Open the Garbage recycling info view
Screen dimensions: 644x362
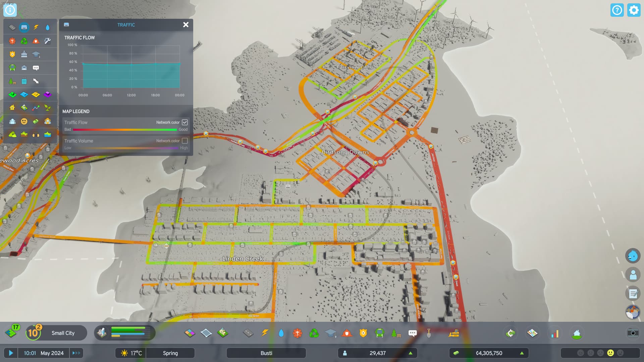pos(24,41)
